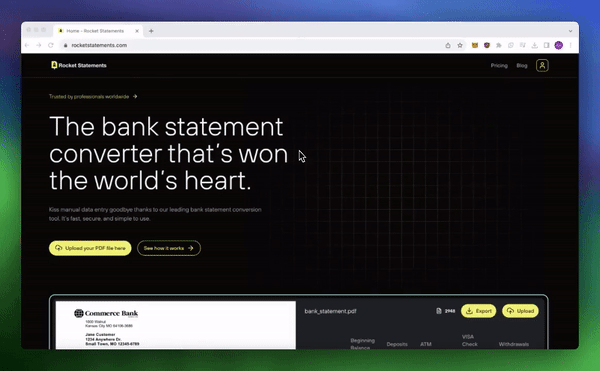Open the purple Chrome profile avatar
This screenshot has width=600, height=371.
point(559,45)
